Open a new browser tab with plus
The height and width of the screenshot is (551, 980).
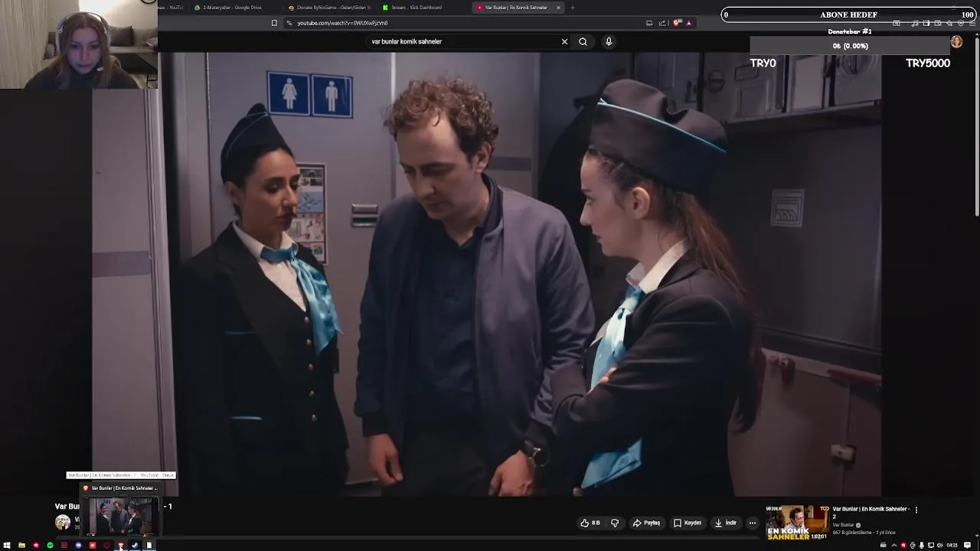[x=573, y=8]
